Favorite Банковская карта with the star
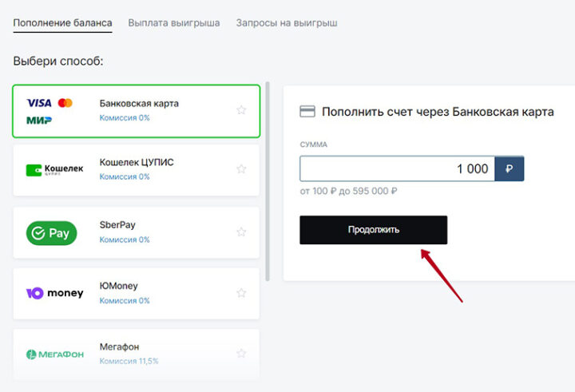This screenshot has height=392, width=575. [241, 110]
